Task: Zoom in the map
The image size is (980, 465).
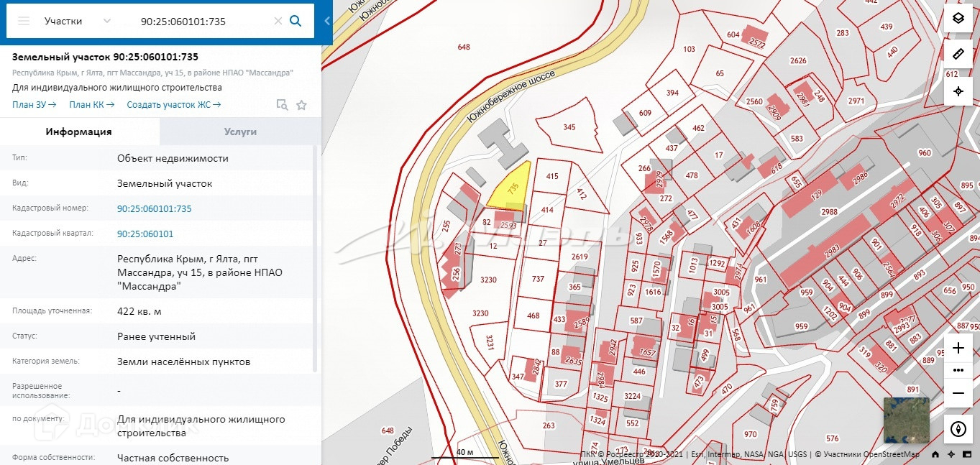Action: pyautogui.click(x=958, y=348)
